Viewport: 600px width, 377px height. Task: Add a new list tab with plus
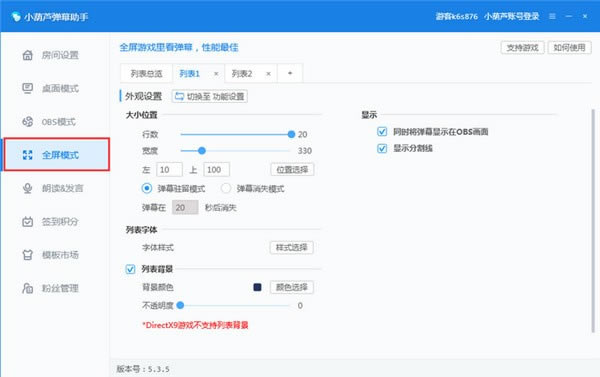[x=290, y=73]
